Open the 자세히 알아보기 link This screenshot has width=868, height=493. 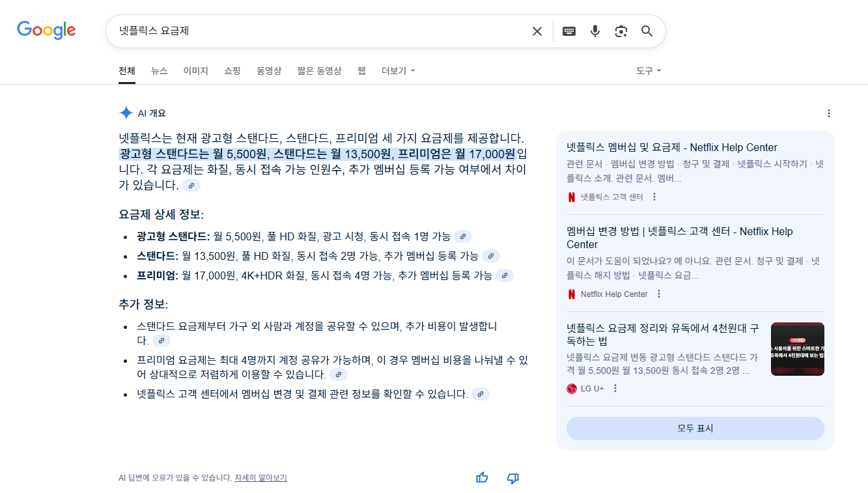(x=260, y=477)
